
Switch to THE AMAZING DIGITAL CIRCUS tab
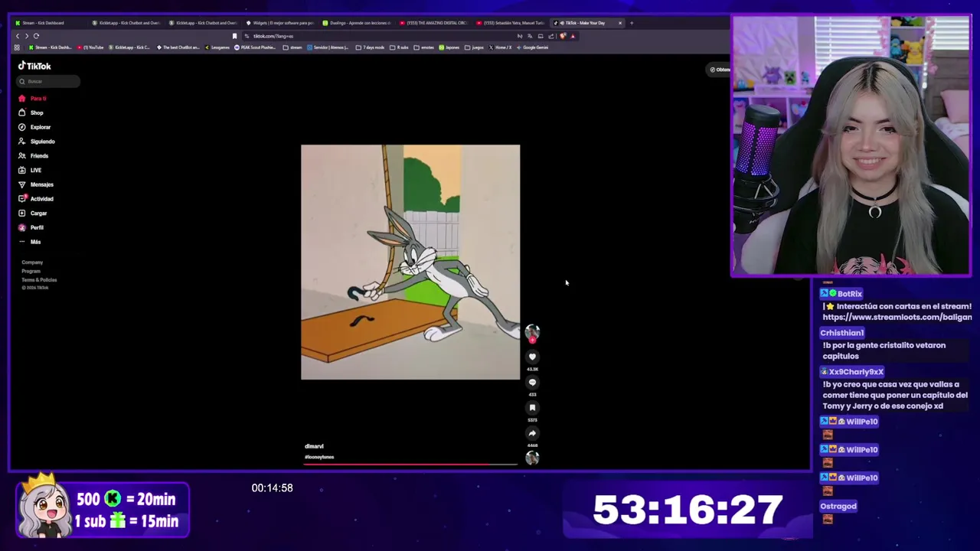433,23
